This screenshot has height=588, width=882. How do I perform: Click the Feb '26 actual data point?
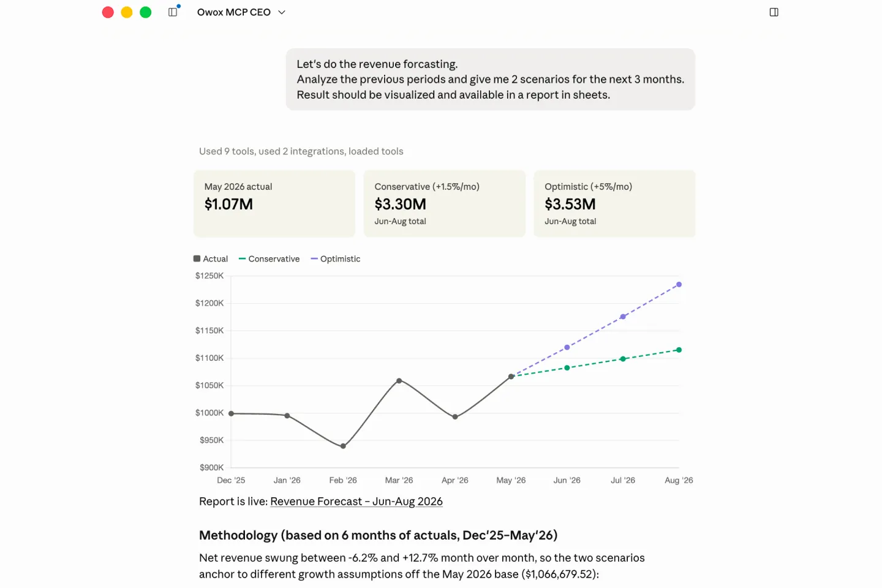click(x=343, y=447)
